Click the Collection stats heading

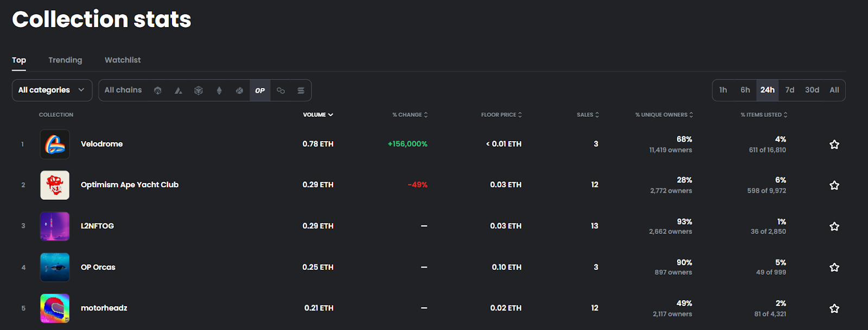click(x=101, y=19)
